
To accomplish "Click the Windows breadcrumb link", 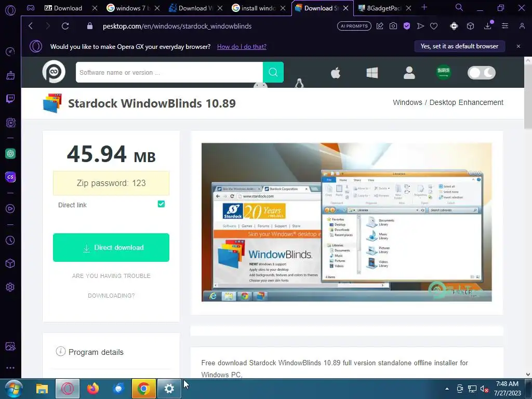I will 407,102.
